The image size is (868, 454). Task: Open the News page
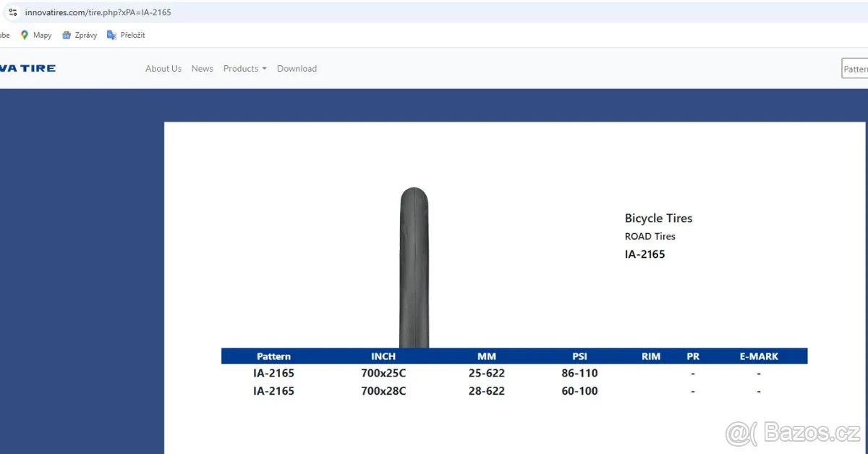(x=203, y=69)
